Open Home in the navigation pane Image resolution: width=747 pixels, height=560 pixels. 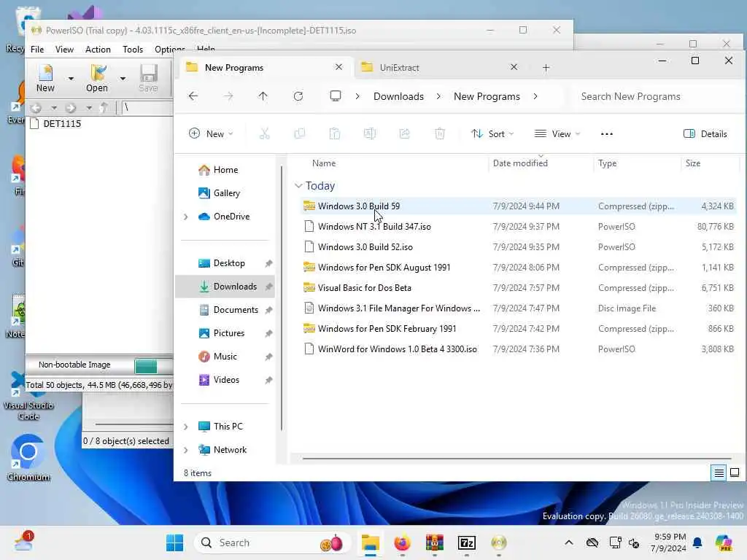pyautogui.click(x=225, y=170)
